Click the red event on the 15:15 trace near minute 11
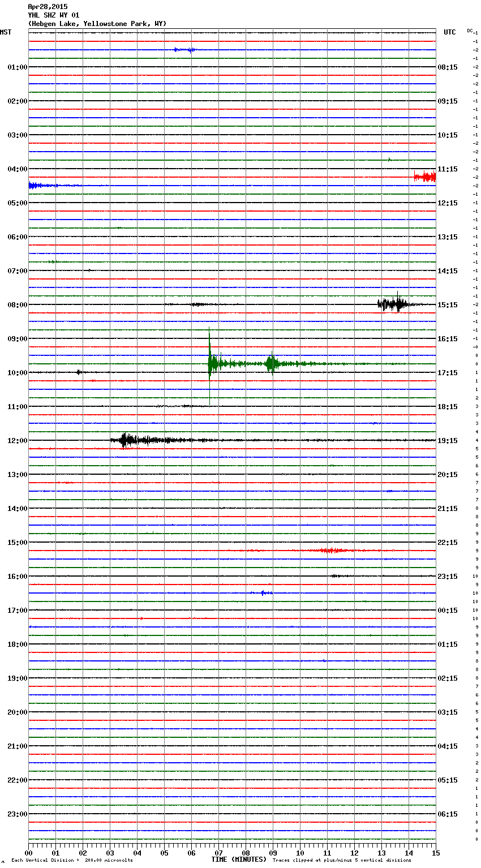 pyautogui.click(x=330, y=550)
